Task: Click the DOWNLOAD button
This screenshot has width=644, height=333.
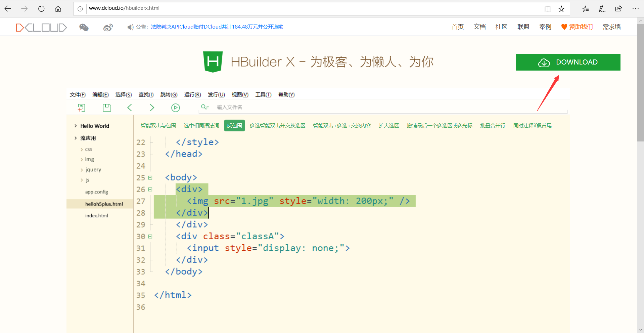Action: click(x=567, y=62)
